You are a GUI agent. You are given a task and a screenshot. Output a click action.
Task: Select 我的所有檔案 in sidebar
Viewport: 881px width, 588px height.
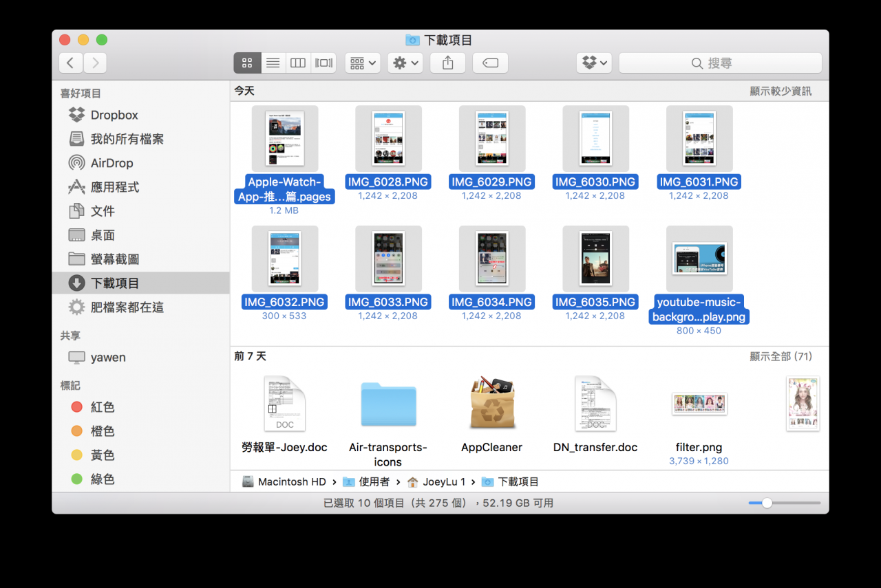click(x=124, y=139)
